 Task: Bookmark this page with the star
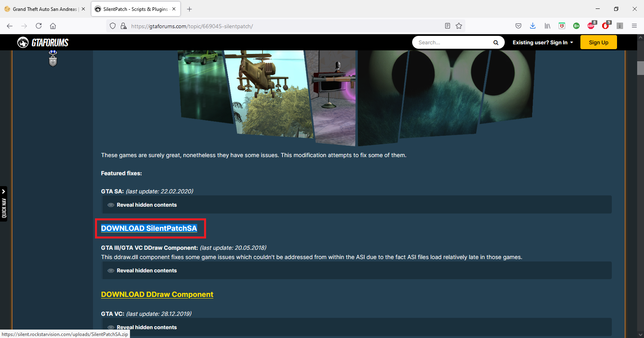459,26
